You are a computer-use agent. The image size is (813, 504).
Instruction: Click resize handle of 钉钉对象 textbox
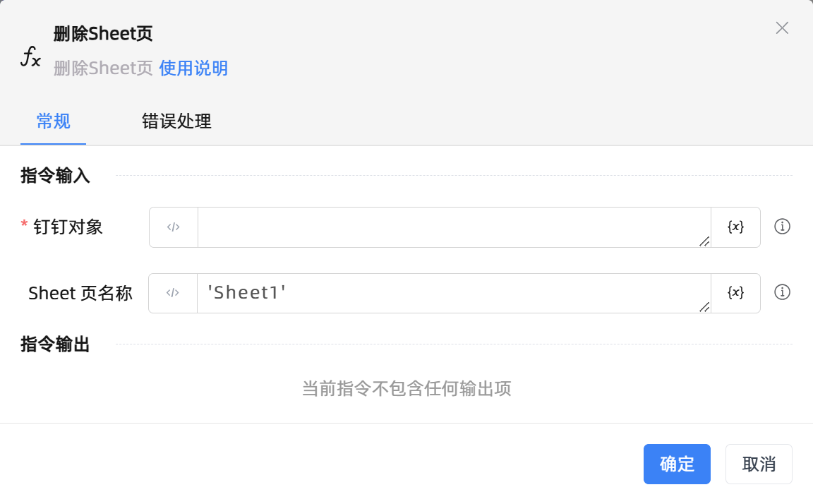click(704, 241)
